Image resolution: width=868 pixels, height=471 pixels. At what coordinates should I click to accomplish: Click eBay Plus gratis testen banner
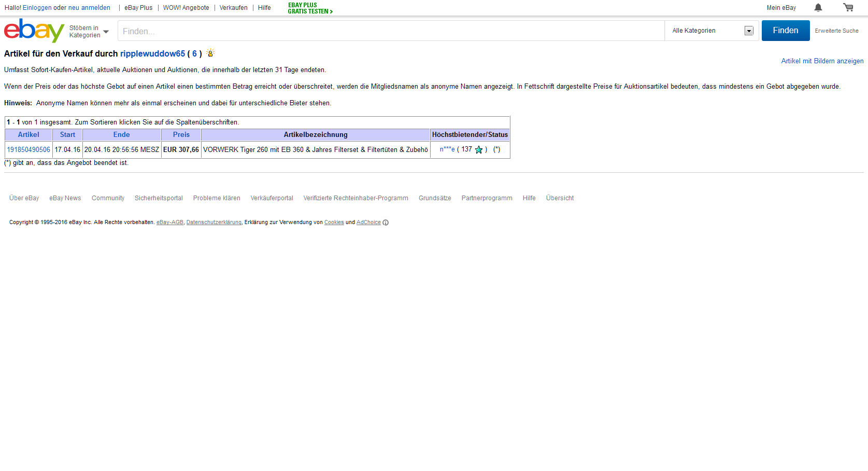[x=310, y=8]
